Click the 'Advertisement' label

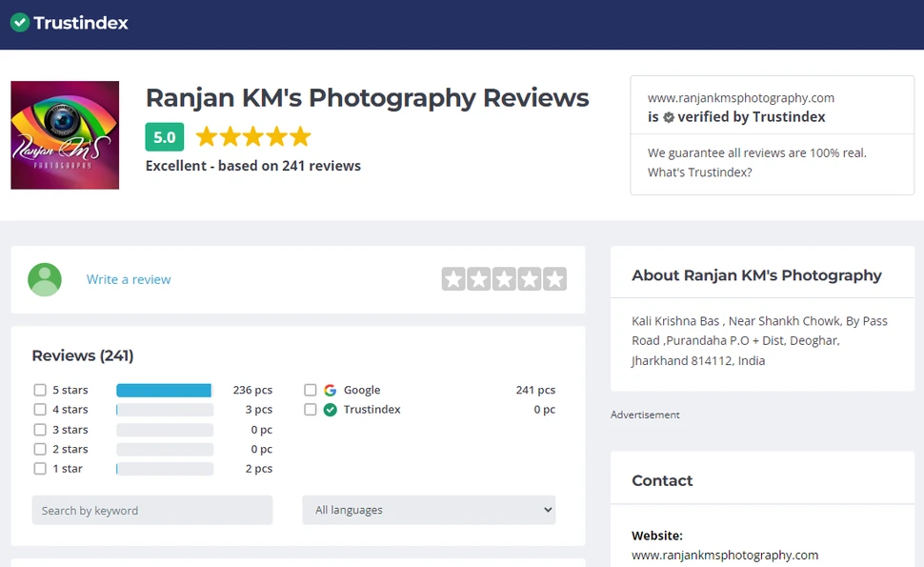point(645,415)
